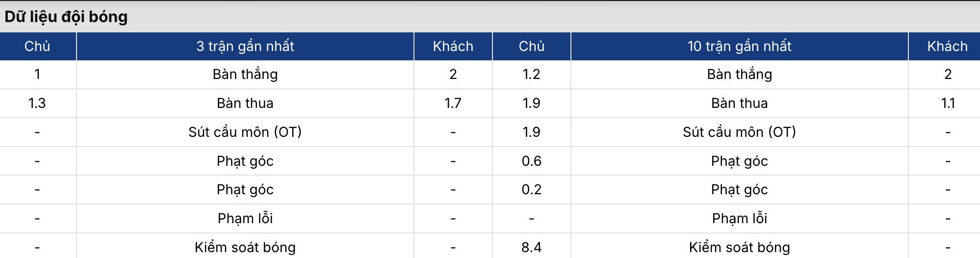The height and width of the screenshot is (258, 980).
Task: Click "Bàn thắng" row label in the 10-match table
Action: pos(740,75)
